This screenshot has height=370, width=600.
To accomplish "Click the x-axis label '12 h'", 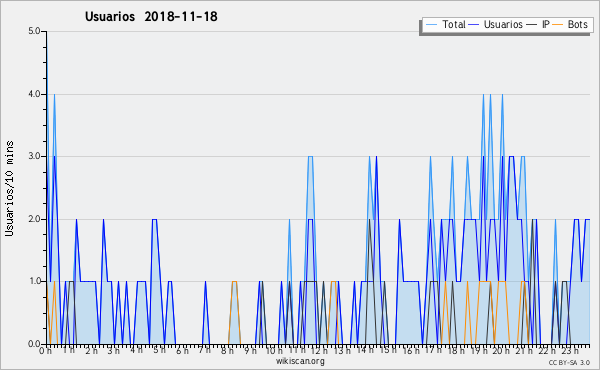I will point(319,351).
